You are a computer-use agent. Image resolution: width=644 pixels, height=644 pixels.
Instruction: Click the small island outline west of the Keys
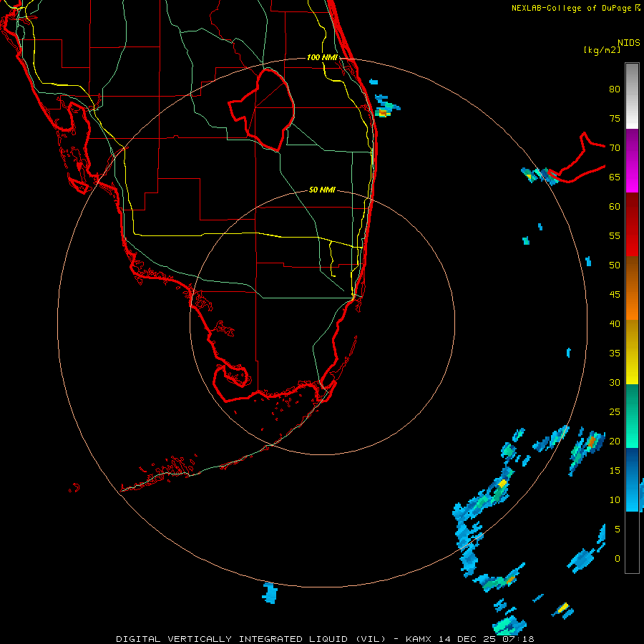pyautogui.click(x=74, y=488)
